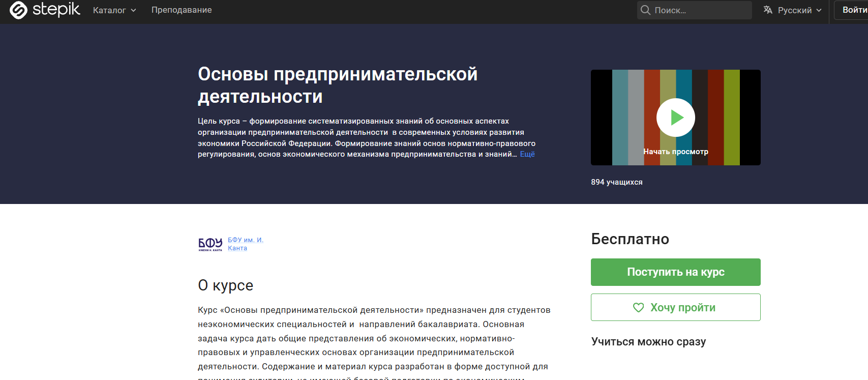Click the Каталог chevron arrow
This screenshot has height=380, width=868.
pos(133,11)
